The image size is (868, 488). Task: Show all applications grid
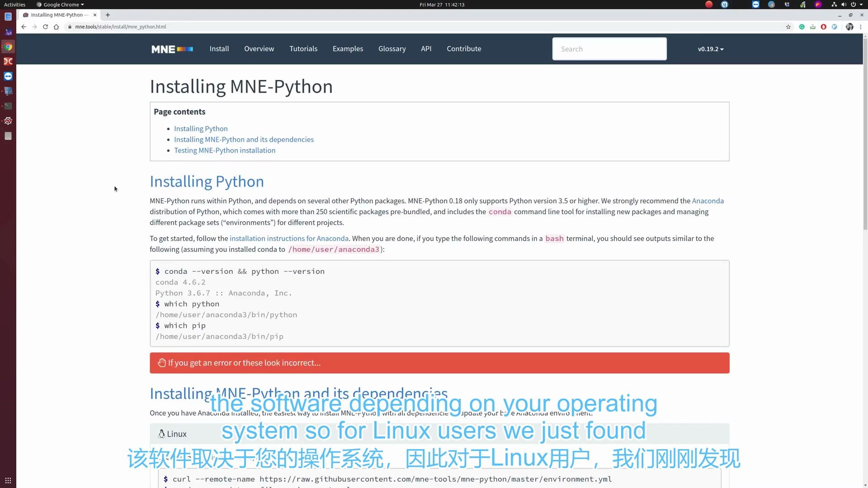click(x=8, y=480)
